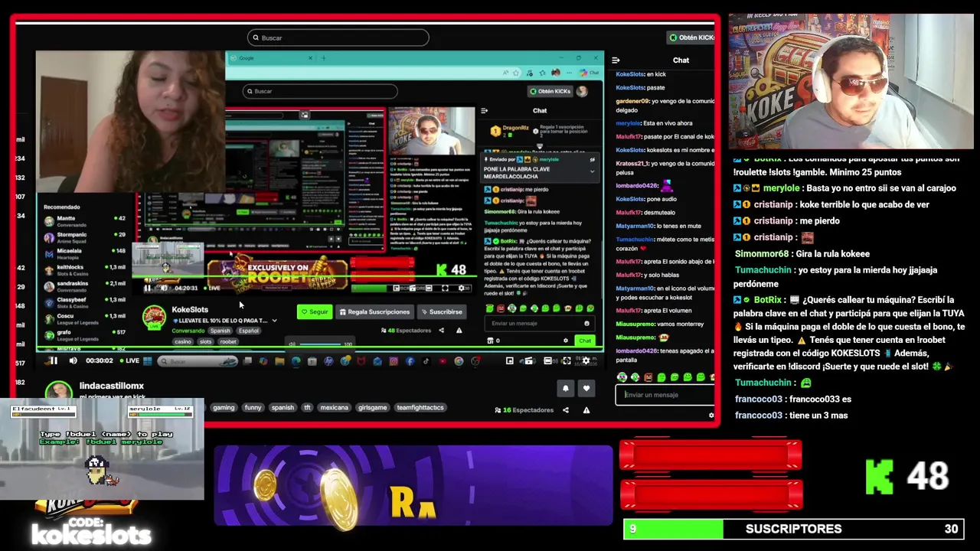
Task: Report KokeSlots stream with warning icon
Action: tap(459, 331)
